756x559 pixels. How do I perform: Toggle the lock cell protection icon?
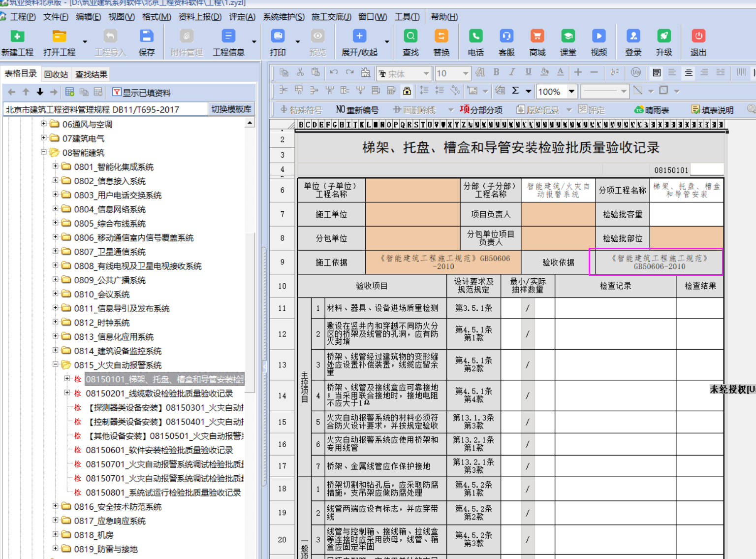tap(407, 91)
